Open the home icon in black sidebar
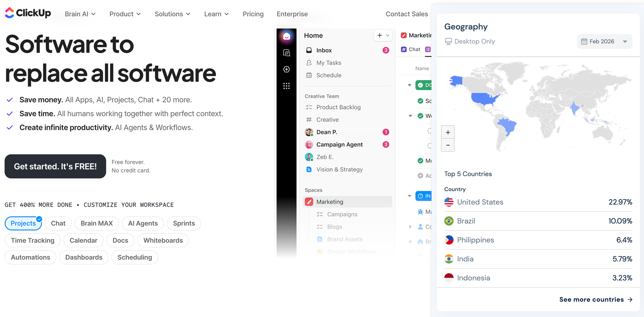Image resolution: width=644 pixels, height=317 pixels. [286, 37]
